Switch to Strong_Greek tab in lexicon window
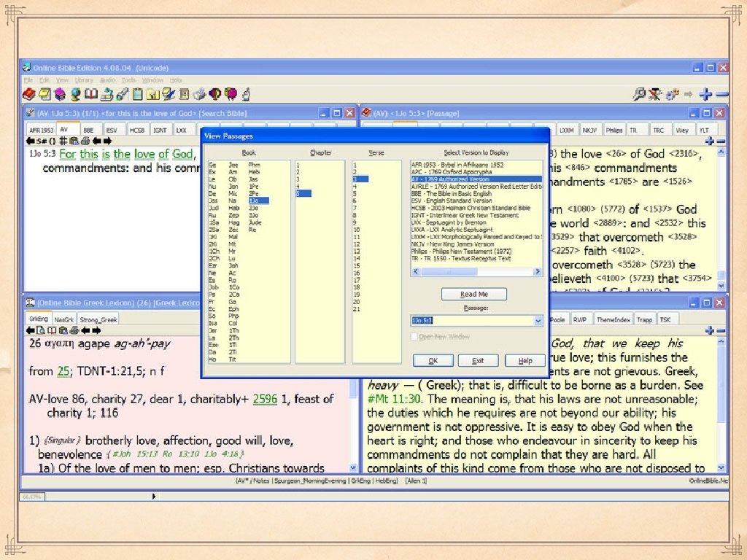Image resolution: width=747 pixels, height=560 pixels. (98, 319)
